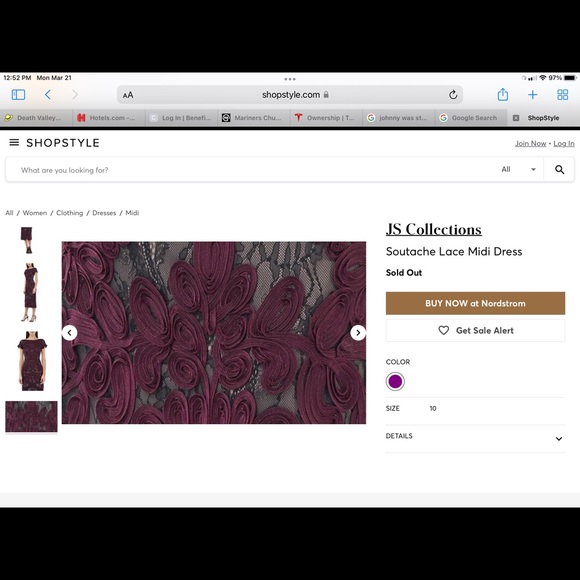Screen dimensions: 580x580
Task: Go to Women breadcrumb
Action: (x=35, y=213)
